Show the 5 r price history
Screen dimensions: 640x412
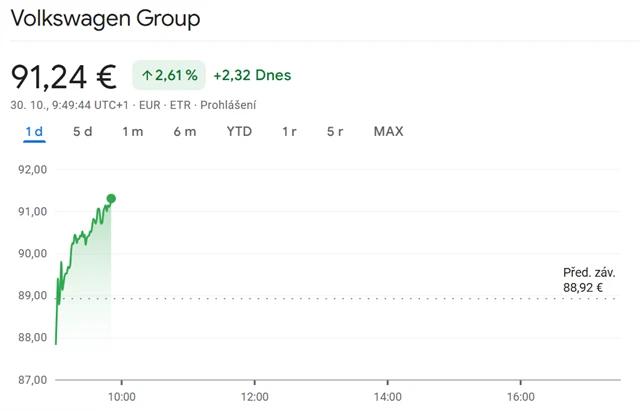point(335,132)
